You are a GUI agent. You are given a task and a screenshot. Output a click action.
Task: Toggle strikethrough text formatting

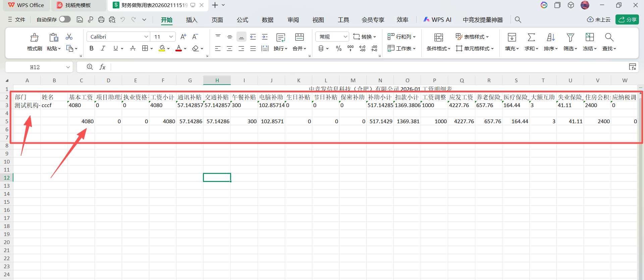(x=133, y=48)
